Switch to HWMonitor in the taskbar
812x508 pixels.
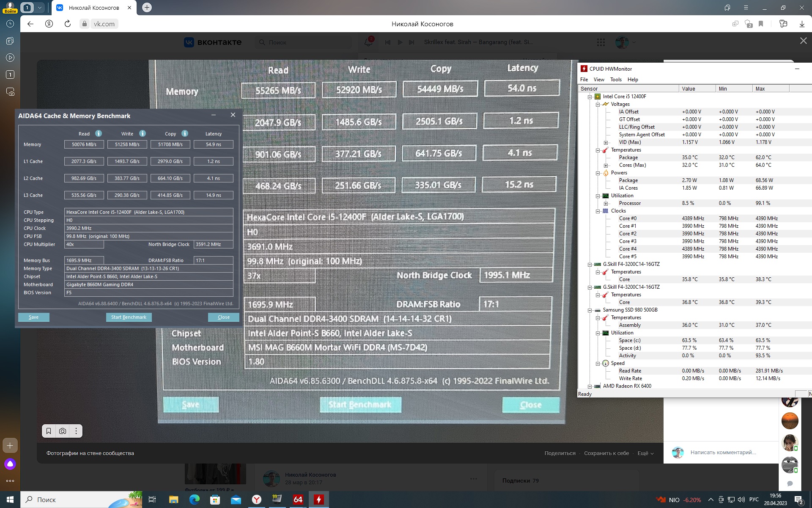coord(319,500)
